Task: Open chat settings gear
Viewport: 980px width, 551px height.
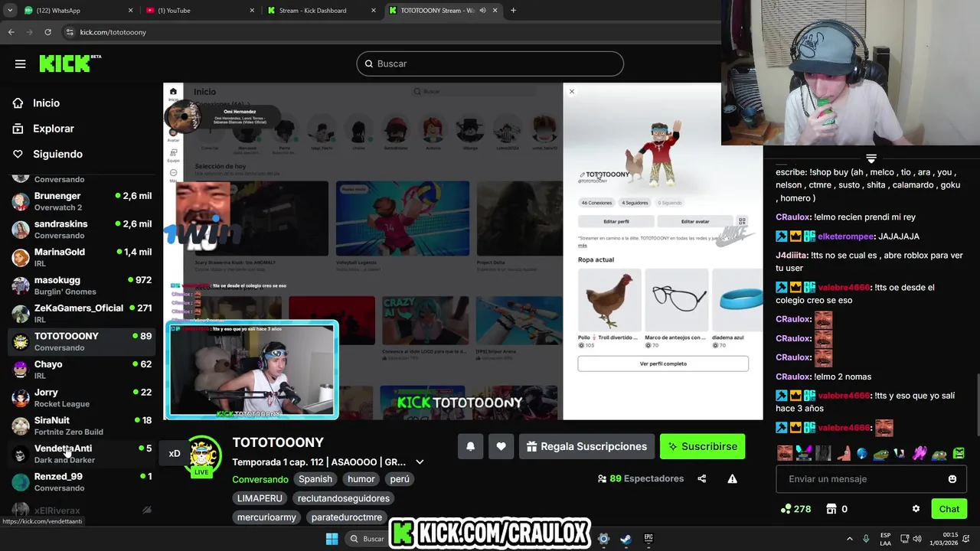Action: (x=916, y=509)
